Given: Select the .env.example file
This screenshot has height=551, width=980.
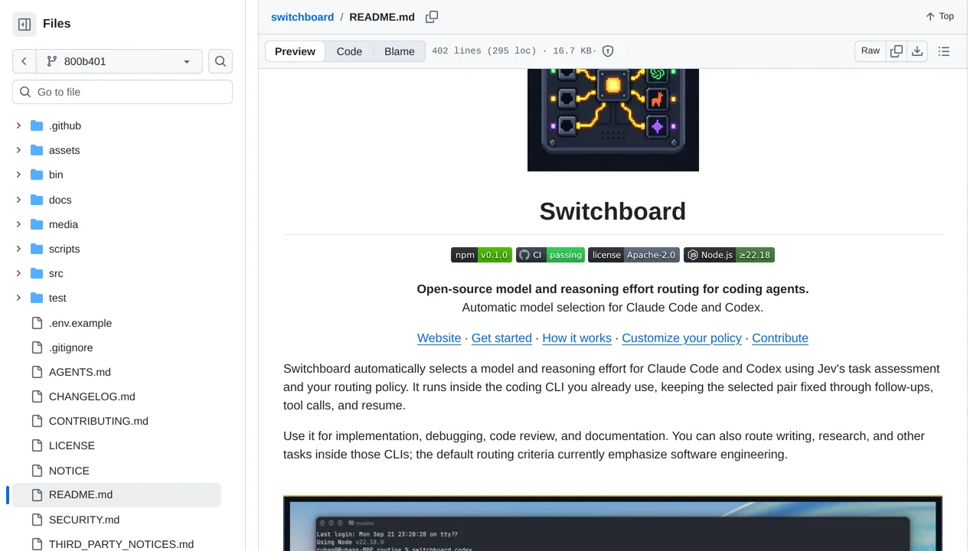Looking at the screenshot, I should pos(80,323).
